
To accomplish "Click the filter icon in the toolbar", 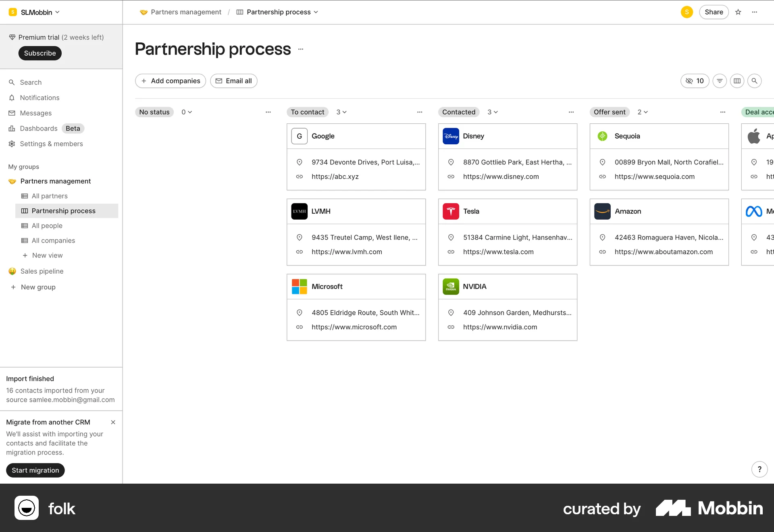I will pyautogui.click(x=720, y=81).
